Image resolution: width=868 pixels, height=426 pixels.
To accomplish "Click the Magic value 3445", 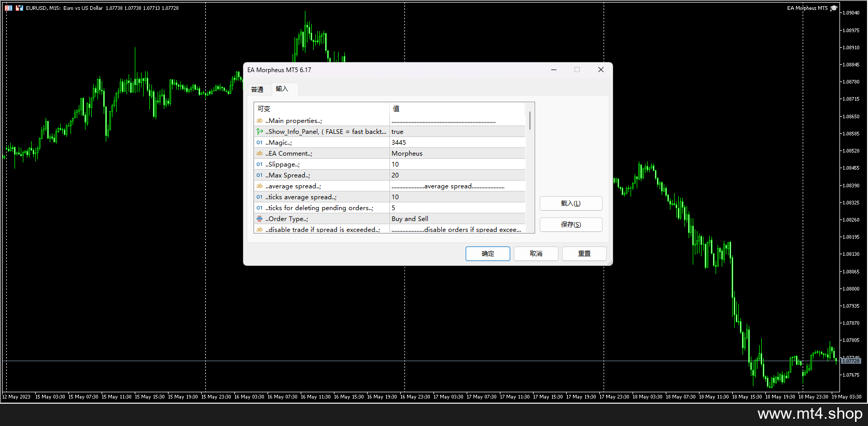I will pyautogui.click(x=399, y=143).
